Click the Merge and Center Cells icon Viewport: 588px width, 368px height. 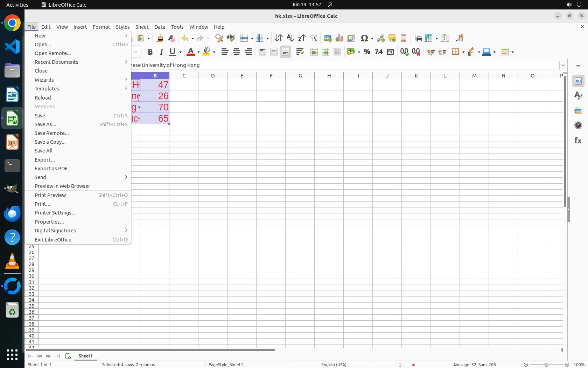coord(314,52)
